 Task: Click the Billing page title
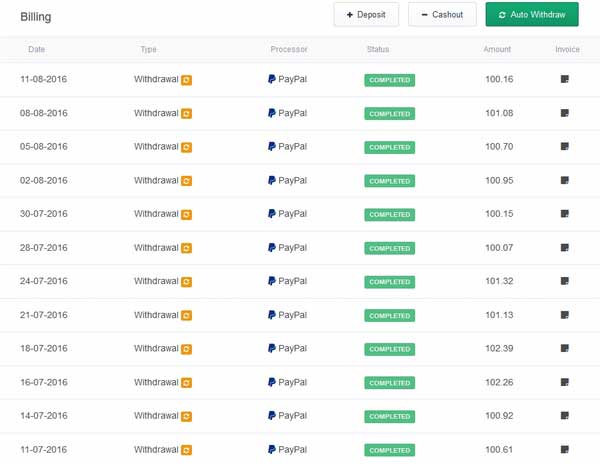(x=36, y=17)
